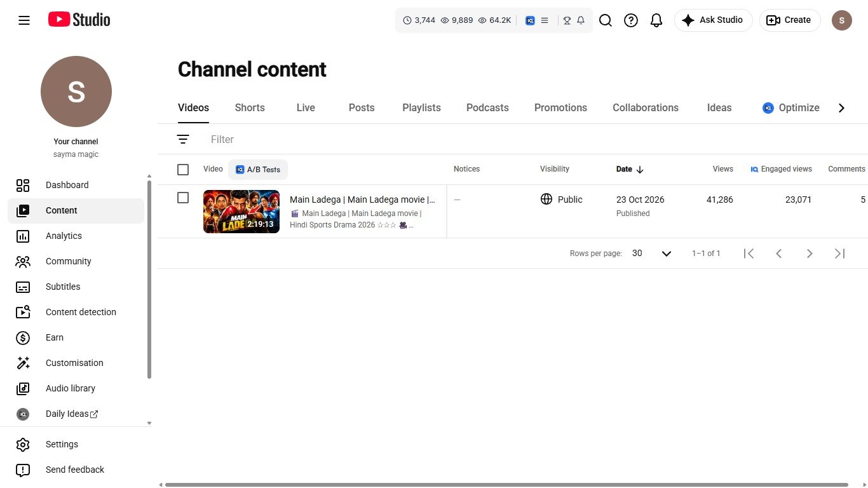
Task: Open the Audio library
Action: [76, 388]
